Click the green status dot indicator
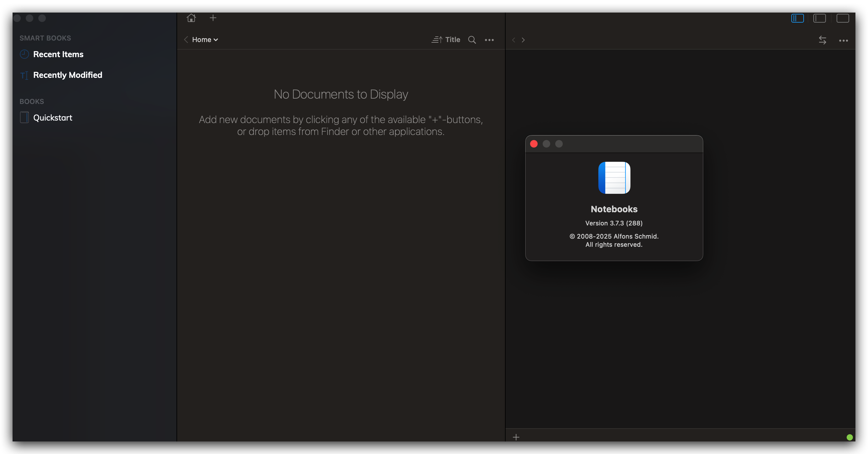 coord(849,437)
